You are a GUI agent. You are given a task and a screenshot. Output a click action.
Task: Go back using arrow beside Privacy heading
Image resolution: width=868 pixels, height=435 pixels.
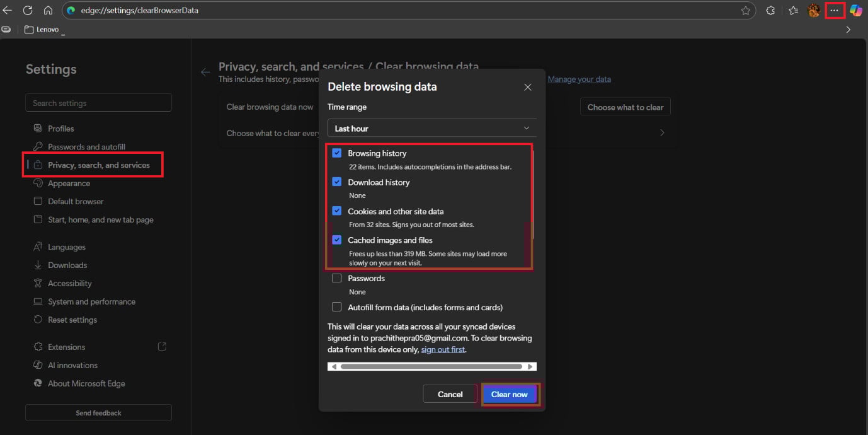[x=205, y=72]
